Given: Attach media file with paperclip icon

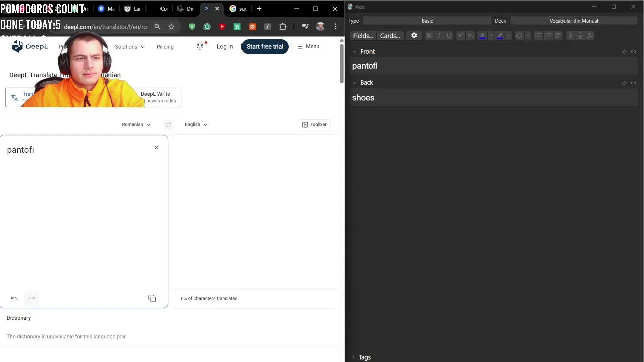Looking at the screenshot, I should pyautogui.click(x=570, y=36).
